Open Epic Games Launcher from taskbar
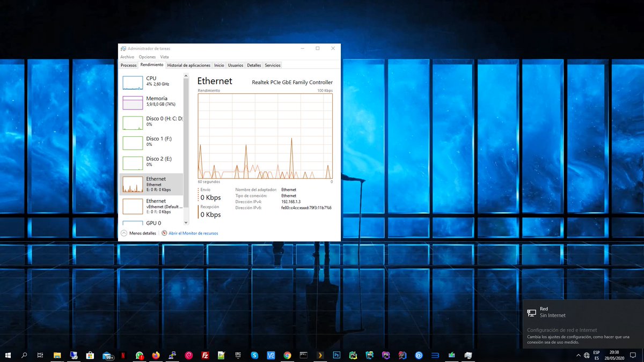 [x=238, y=355]
